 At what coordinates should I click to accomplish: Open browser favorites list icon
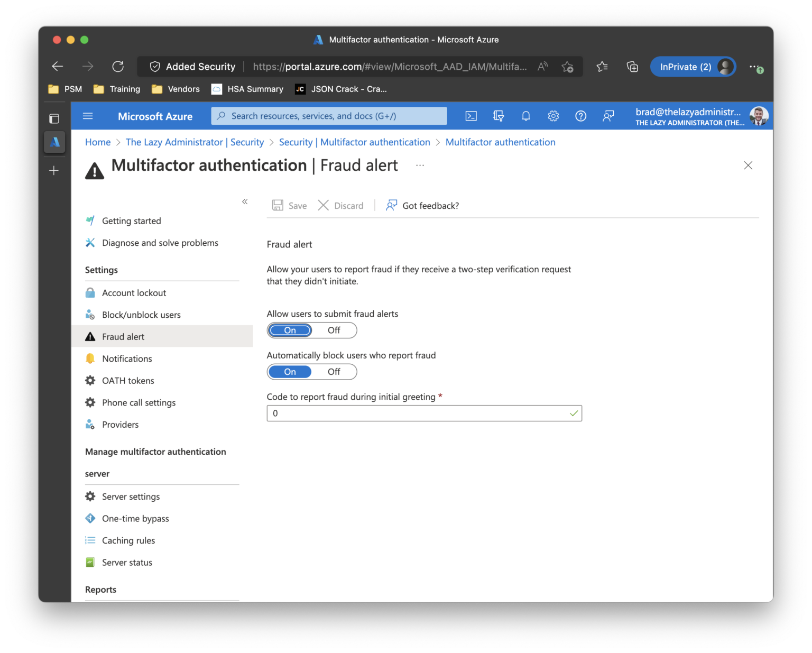coord(602,67)
